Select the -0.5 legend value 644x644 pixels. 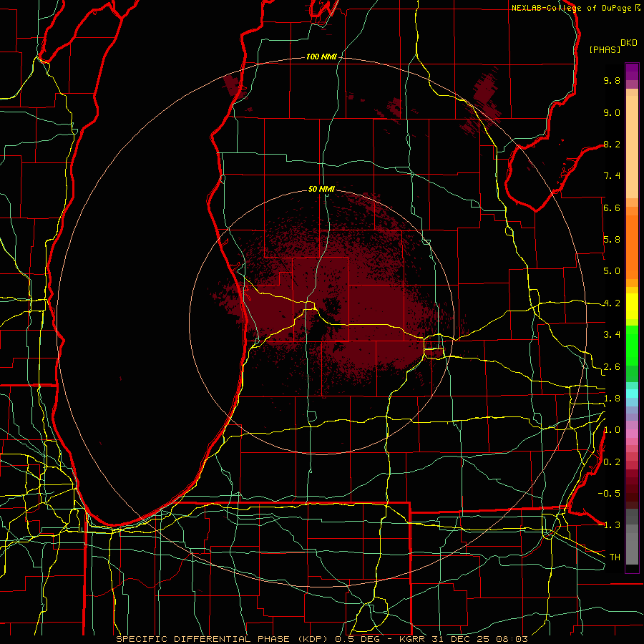pos(609,494)
